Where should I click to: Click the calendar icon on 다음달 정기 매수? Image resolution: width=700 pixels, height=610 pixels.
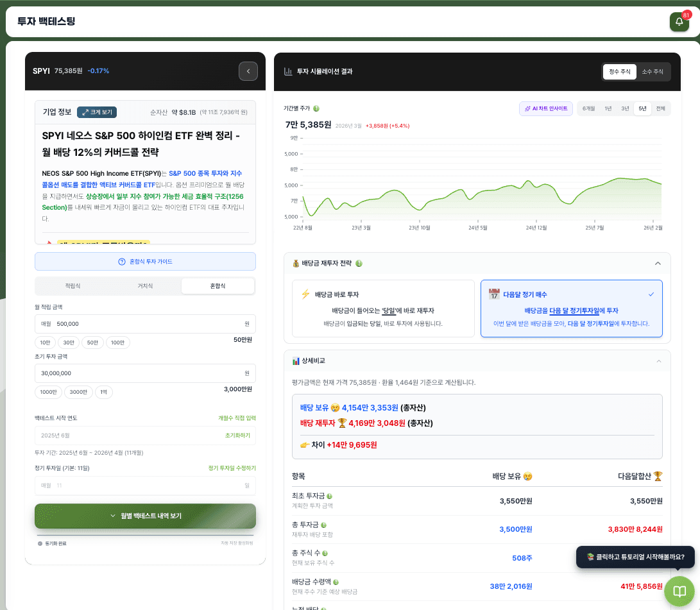494,294
